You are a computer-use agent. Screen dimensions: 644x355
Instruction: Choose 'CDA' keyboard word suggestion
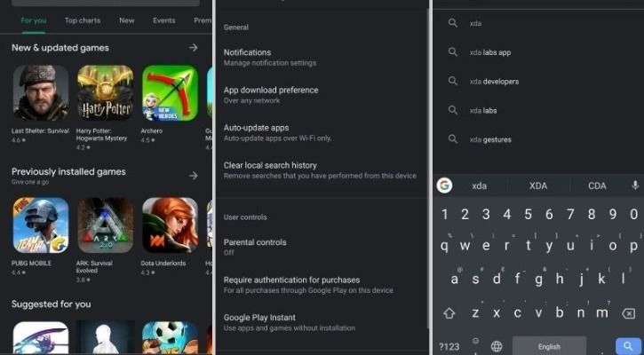coord(597,185)
